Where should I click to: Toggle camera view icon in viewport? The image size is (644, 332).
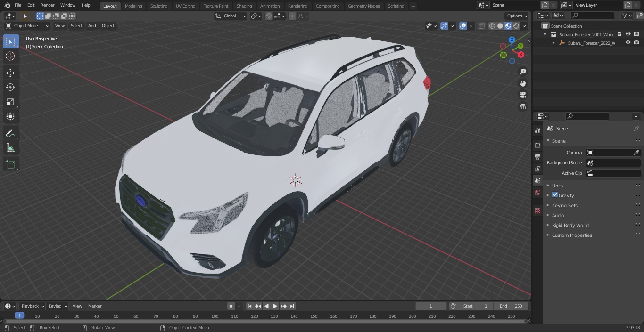(522, 95)
